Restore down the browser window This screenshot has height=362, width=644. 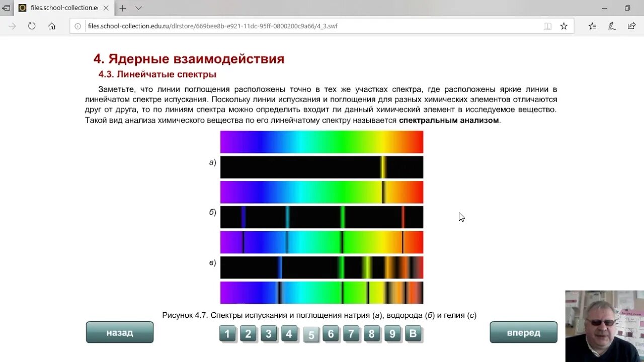point(627,8)
